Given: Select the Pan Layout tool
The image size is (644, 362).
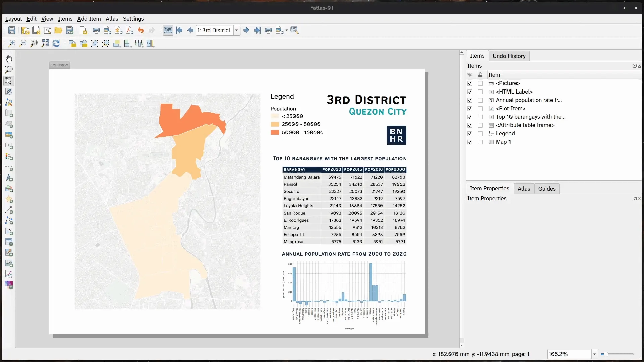Looking at the screenshot, I should click(9, 59).
